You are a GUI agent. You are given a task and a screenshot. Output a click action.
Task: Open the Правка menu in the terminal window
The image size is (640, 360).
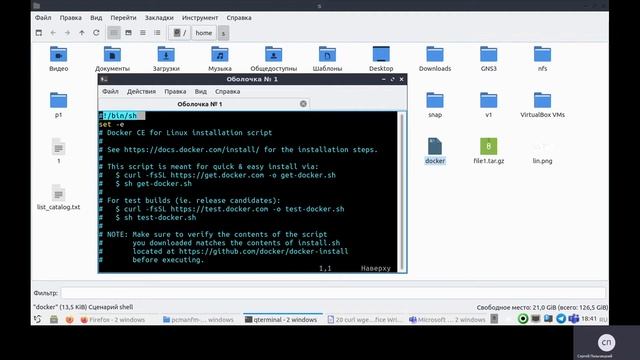[175, 91]
